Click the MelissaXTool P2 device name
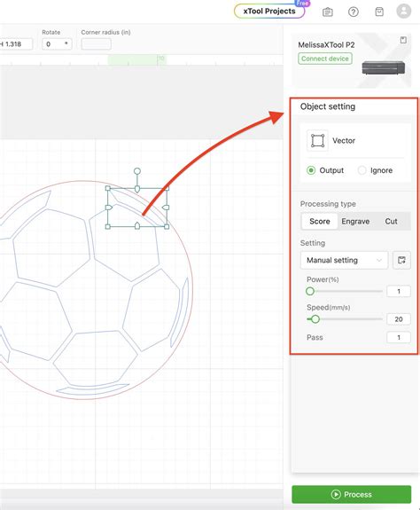Screen dimensions: 420x510 326,45
